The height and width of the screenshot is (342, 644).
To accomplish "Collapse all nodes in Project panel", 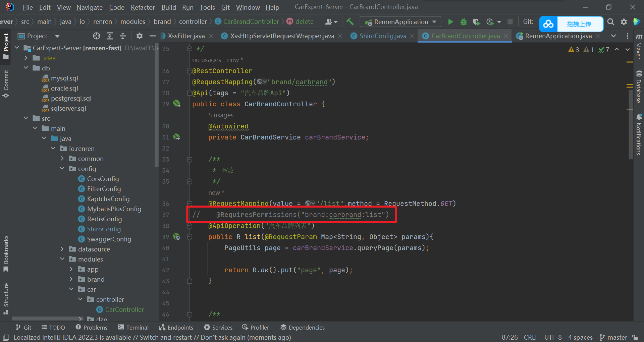I will pos(123,36).
